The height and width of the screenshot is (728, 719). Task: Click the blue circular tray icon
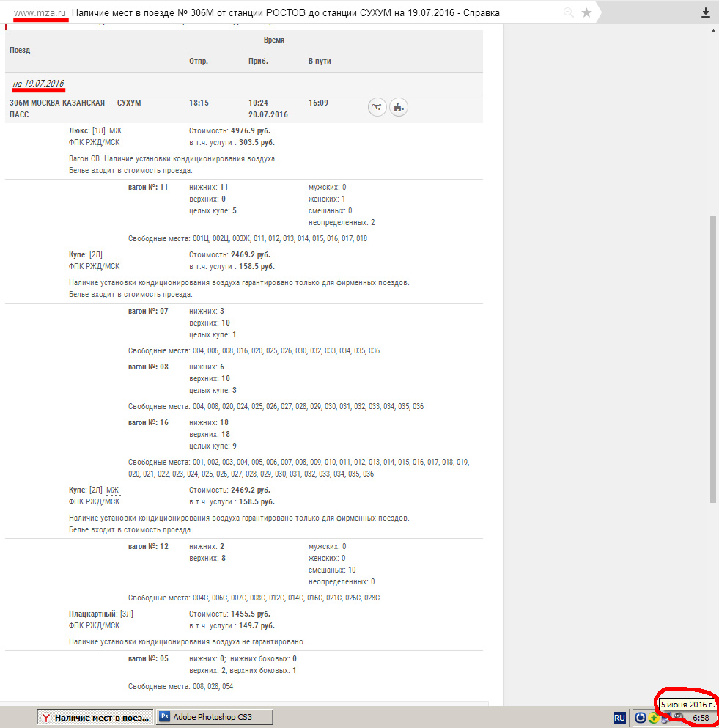point(640,717)
